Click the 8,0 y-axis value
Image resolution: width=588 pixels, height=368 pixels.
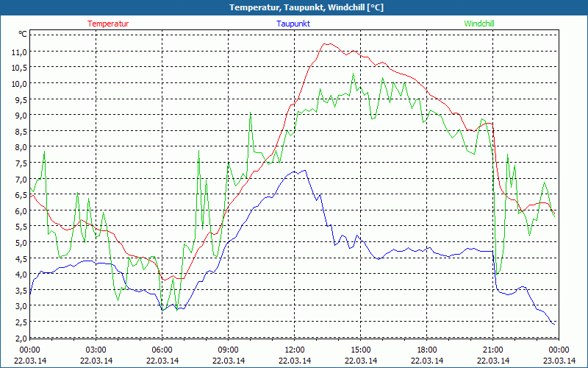21,146
